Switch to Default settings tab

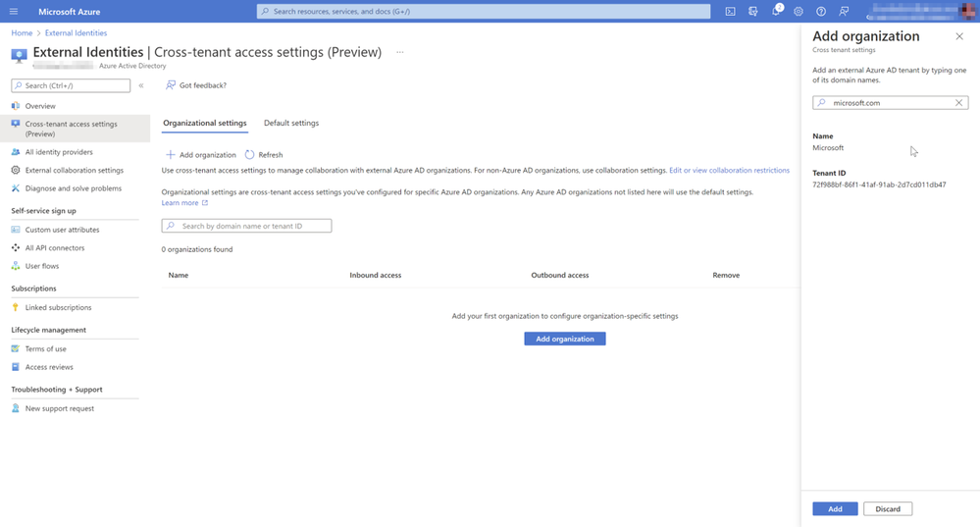click(x=291, y=123)
